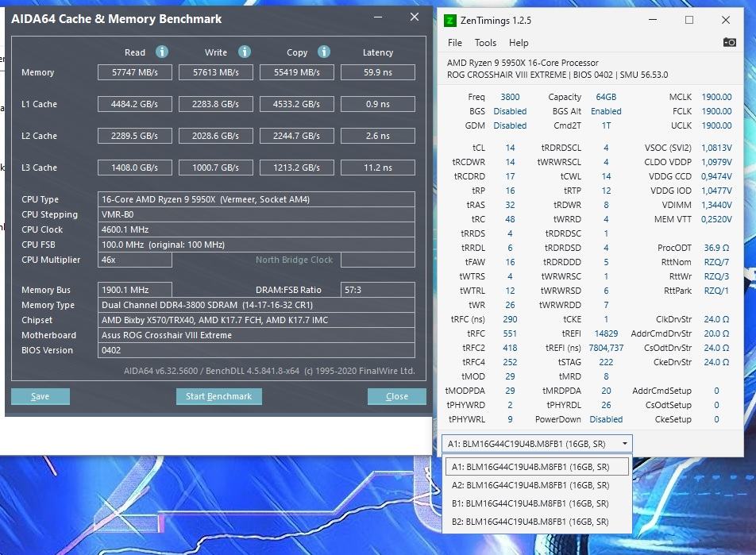Click the CPU Multiplier field 46x
The width and height of the screenshot is (756, 555).
135,260
